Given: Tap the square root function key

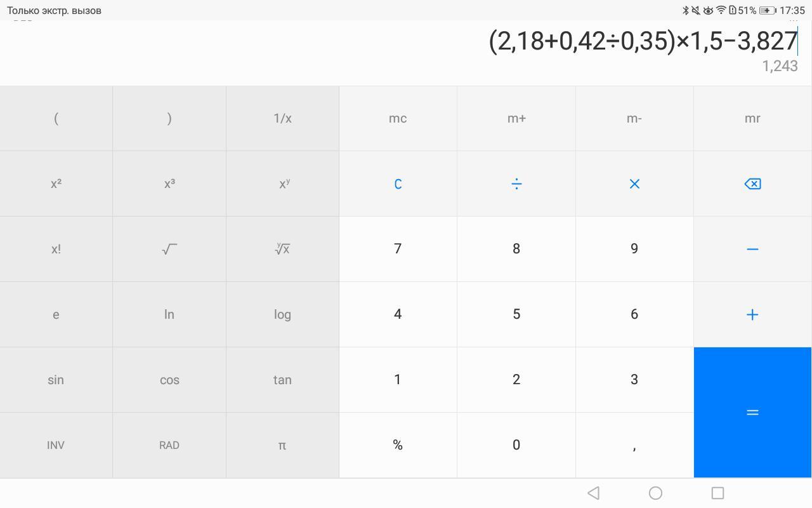Looking at the screenshot, I should coord(169,249).
